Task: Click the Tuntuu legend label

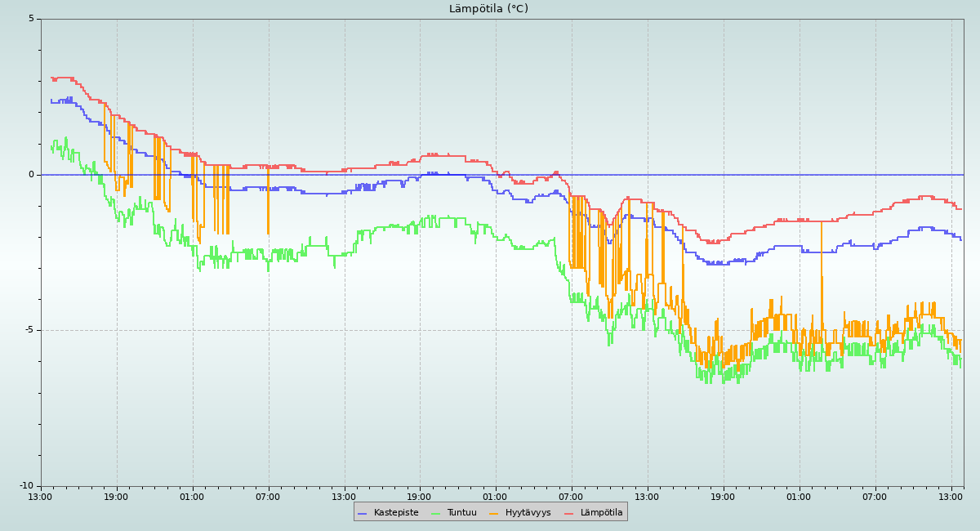Action: click(461, 513)
